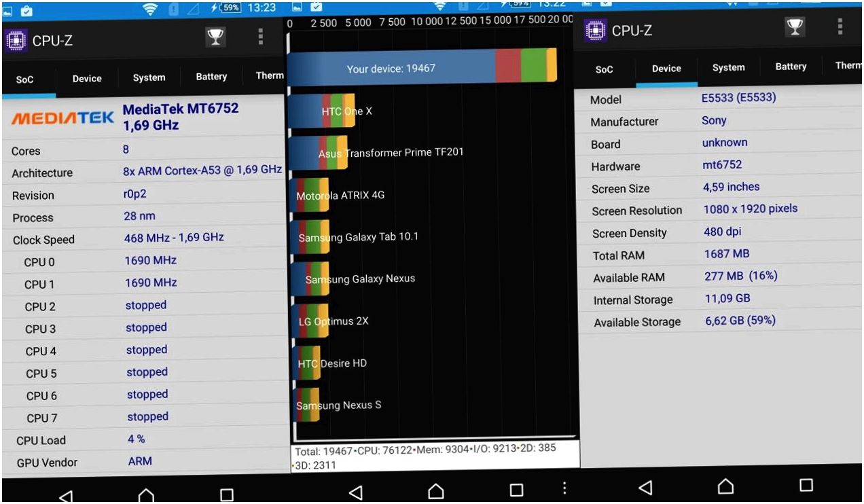Tap Back navigation button on middle benchmark screen
The height and width of the screenshot is (504, 864).
click(355, 492)
